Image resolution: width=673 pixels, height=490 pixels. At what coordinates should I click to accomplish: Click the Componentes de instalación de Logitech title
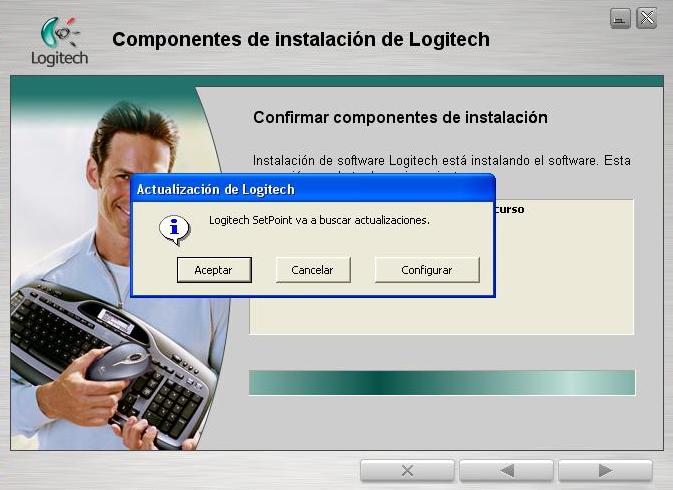(x=301, y=39)
